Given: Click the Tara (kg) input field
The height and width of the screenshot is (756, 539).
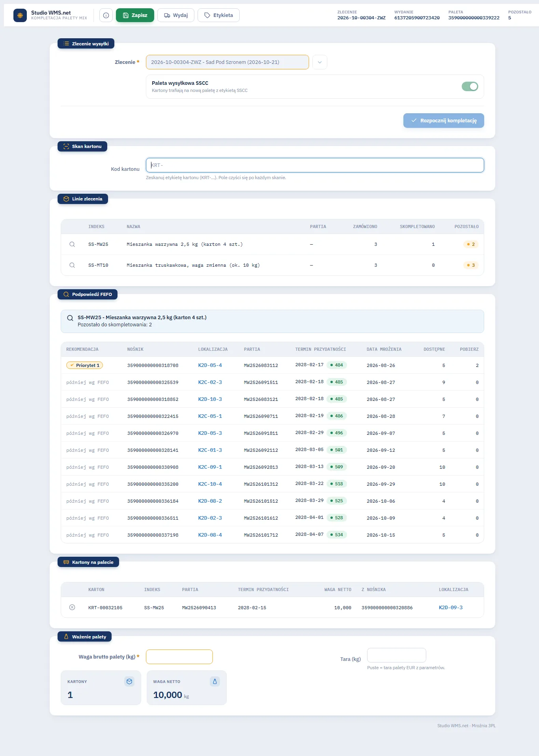Looking at the screenshot, I should (x=397, y=655).
